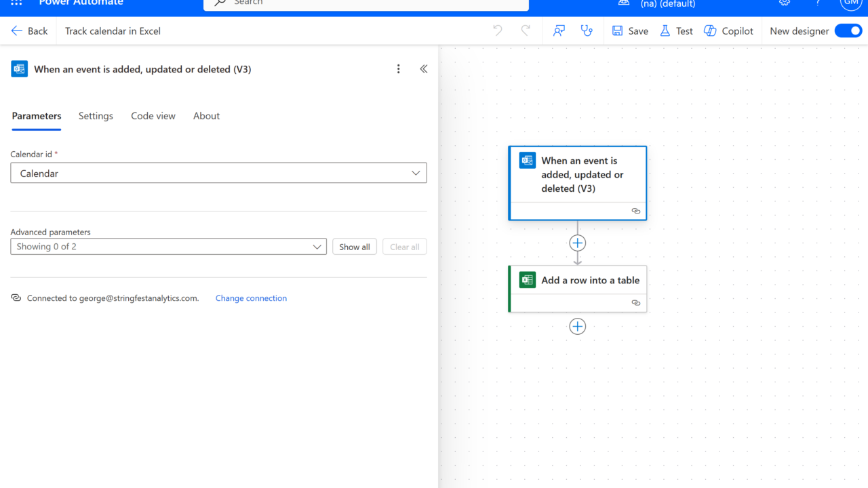Click the redo arrow icon

tap(526, 30)
